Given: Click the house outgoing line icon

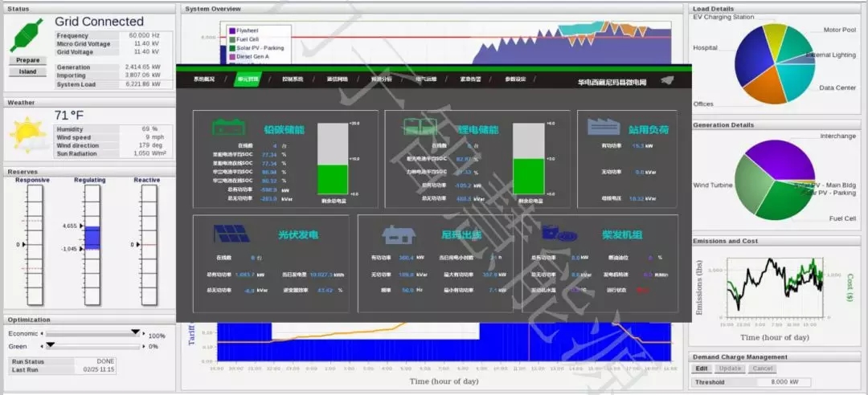Looking at the screenshot, I should point(398,234).
